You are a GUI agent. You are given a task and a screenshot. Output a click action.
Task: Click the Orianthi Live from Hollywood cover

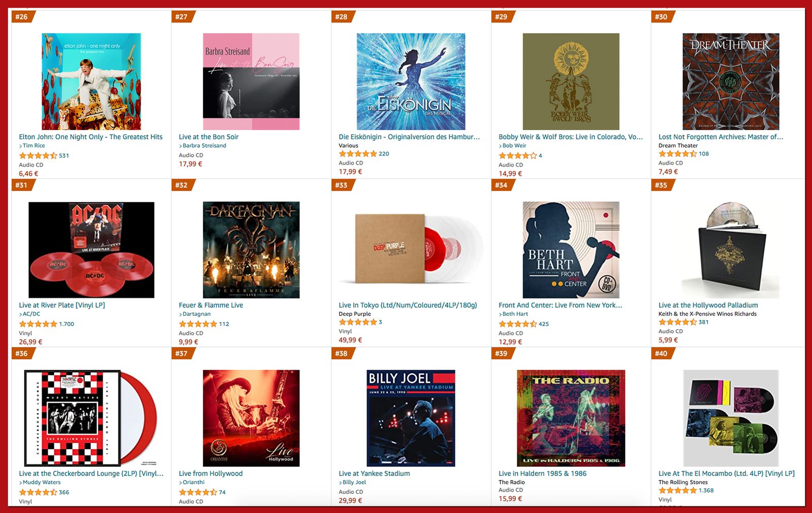(x=251, y=418)
